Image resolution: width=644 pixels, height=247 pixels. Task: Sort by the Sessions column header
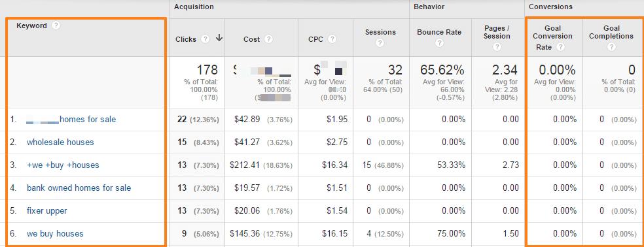pyautogui.click(x=380, y=31)
